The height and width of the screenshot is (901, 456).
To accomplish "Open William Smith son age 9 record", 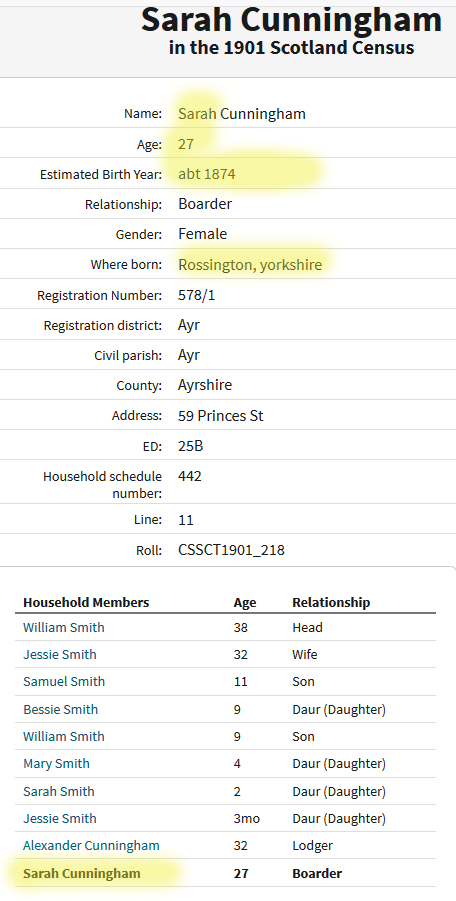I will pyautogui.click(x=64, y=736).
